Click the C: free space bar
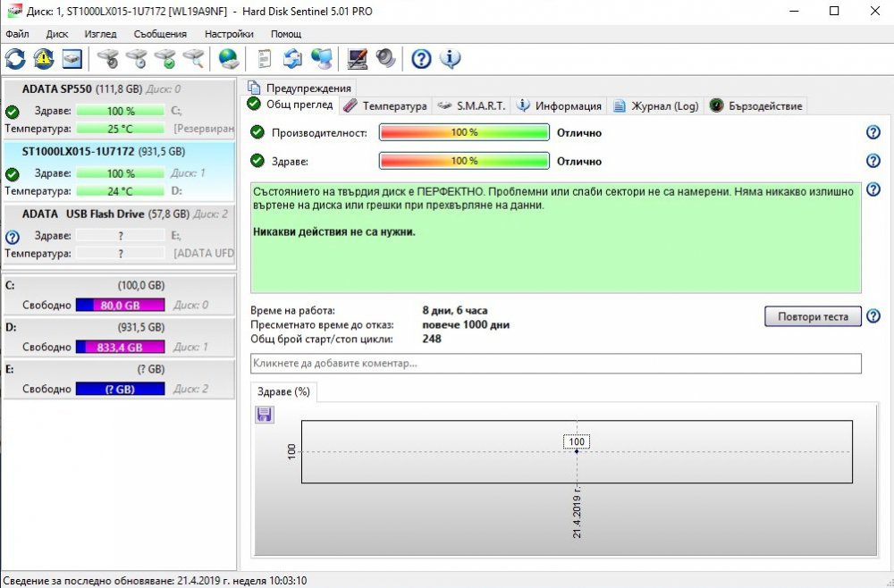894x588 pixels. coord(121,305)
